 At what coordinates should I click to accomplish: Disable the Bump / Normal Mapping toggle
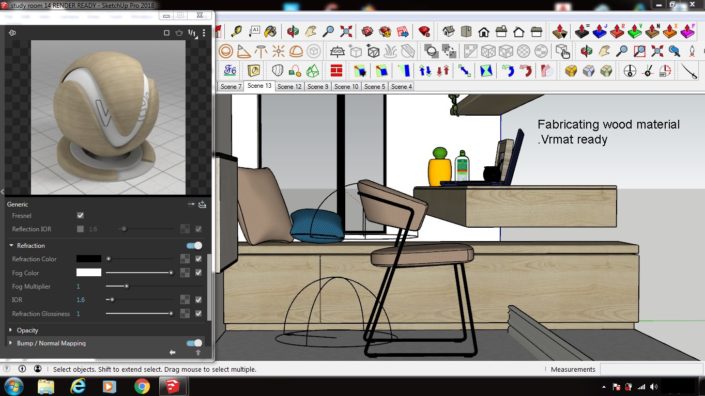(194, 343)
